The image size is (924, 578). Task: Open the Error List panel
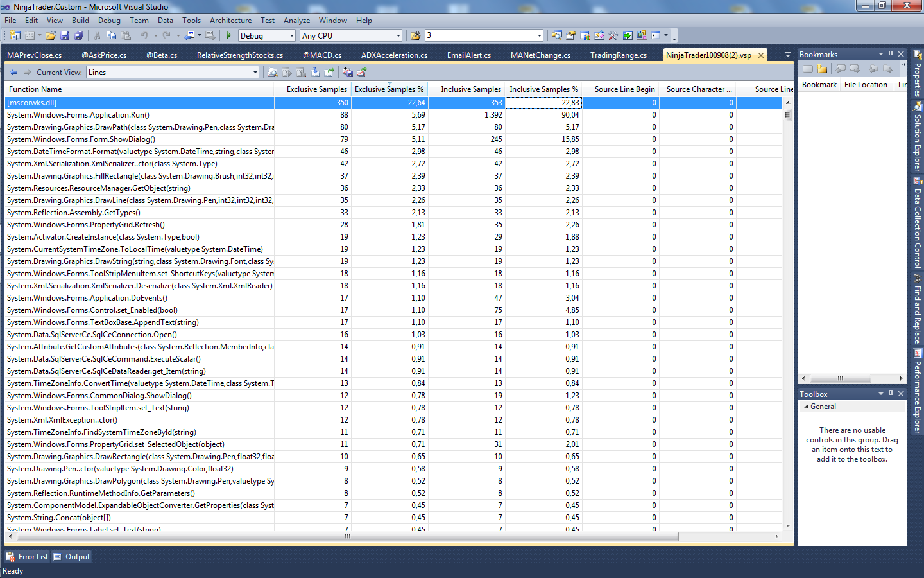tap(27, 557)
